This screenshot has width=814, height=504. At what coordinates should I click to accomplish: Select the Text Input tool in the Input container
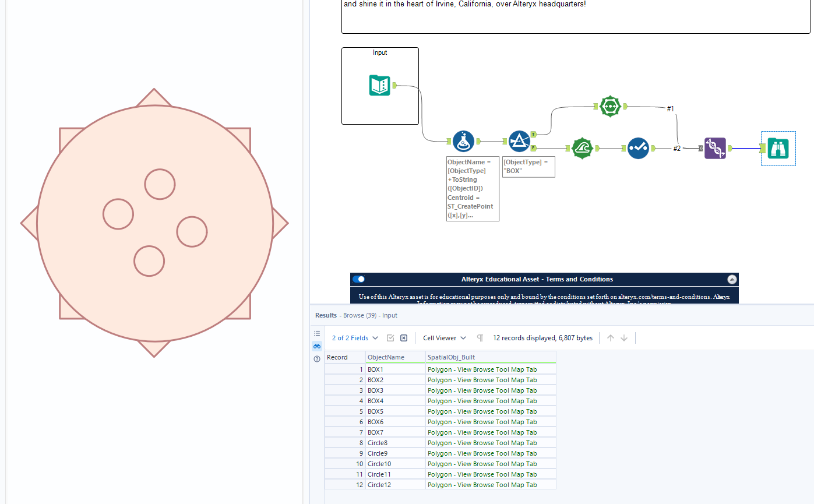click(x=379, y=86)
